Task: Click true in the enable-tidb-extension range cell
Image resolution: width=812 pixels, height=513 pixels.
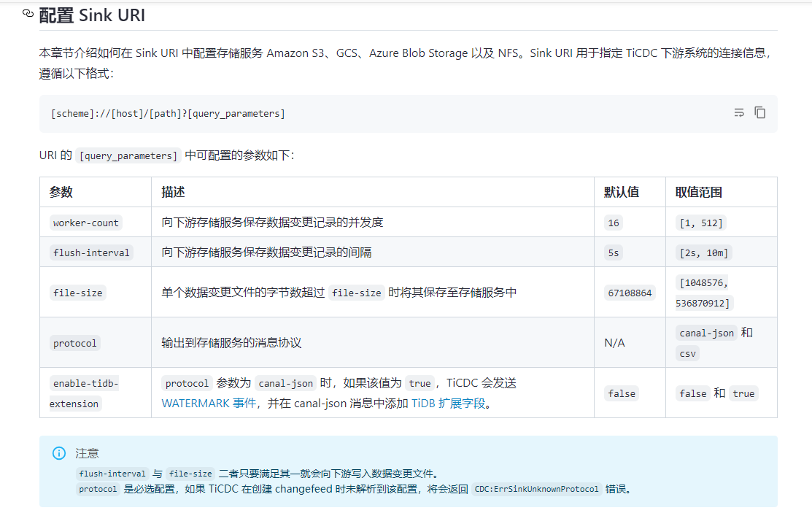Action: [x=743, y=393]
